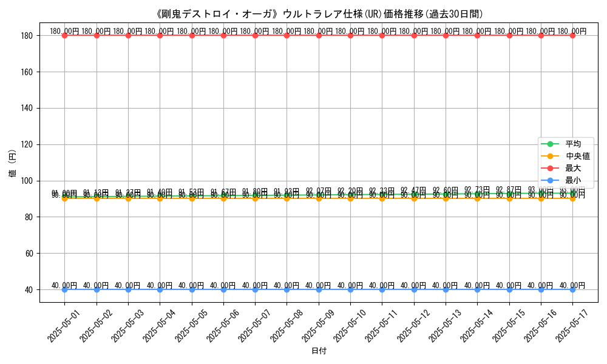Click the orange 中央値 legend marker
Viewport: 607px width, 364px height.
tap(550, 157)
